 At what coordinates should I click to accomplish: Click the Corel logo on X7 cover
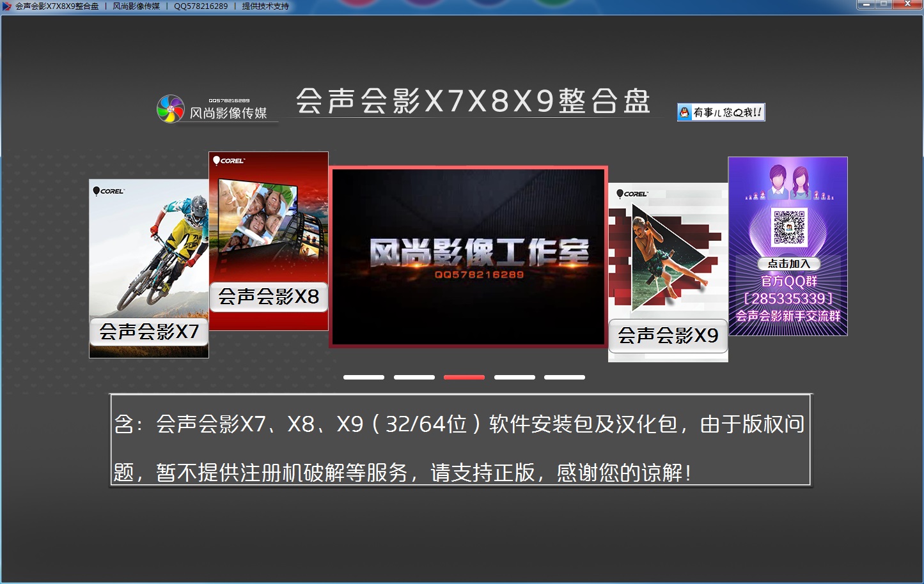[x=109, y=190]
